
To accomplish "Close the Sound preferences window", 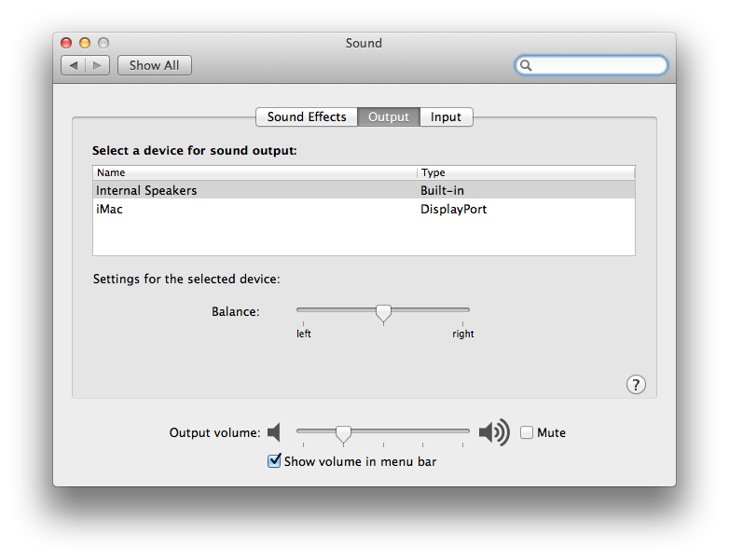I will 66,43.
